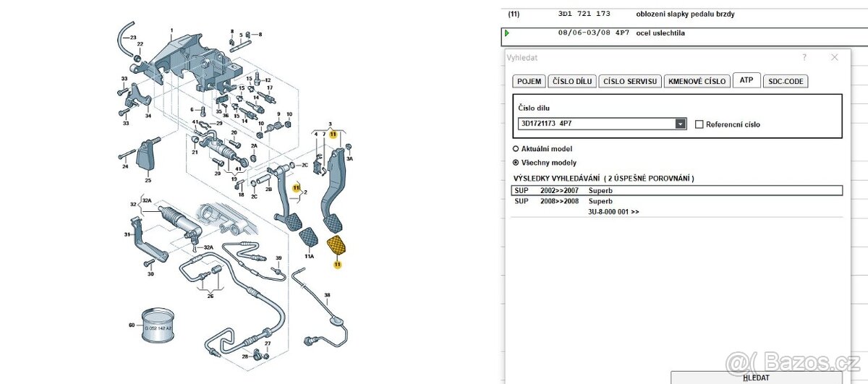This screenshot has width=868, height=384.
Task: Close the Vyhledat search dialog
Action: [x=834, y=57]
